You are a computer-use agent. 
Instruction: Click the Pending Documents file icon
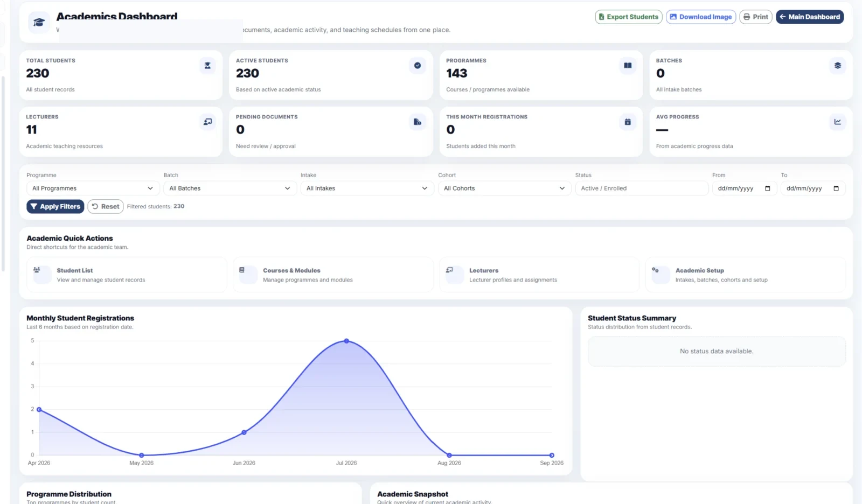tap(418, 122)
